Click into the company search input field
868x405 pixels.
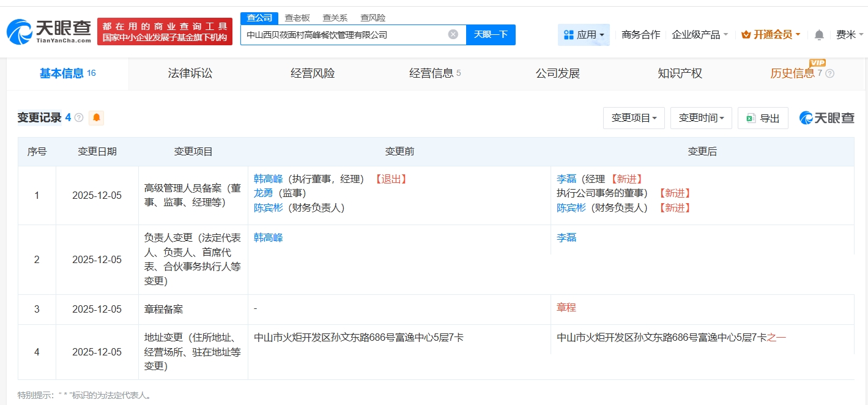pyautogui.click(x=343, y=35)
